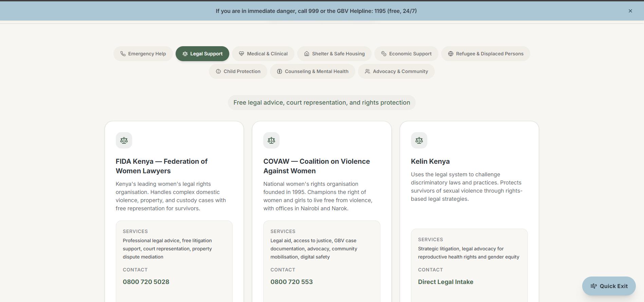Call COVAW at 0800 720 553

coord(291,282)
